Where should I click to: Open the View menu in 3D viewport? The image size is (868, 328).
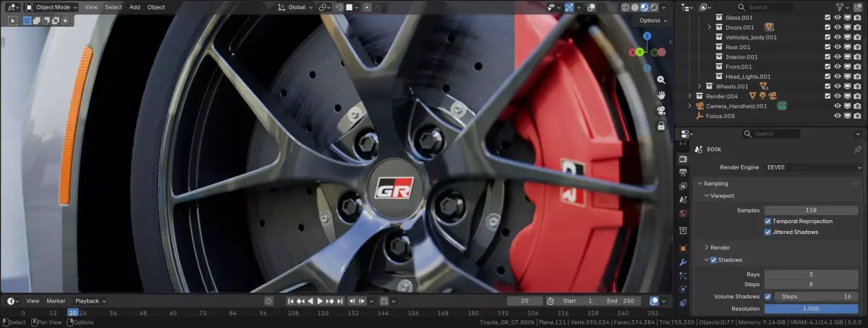(x=91, y=7)
